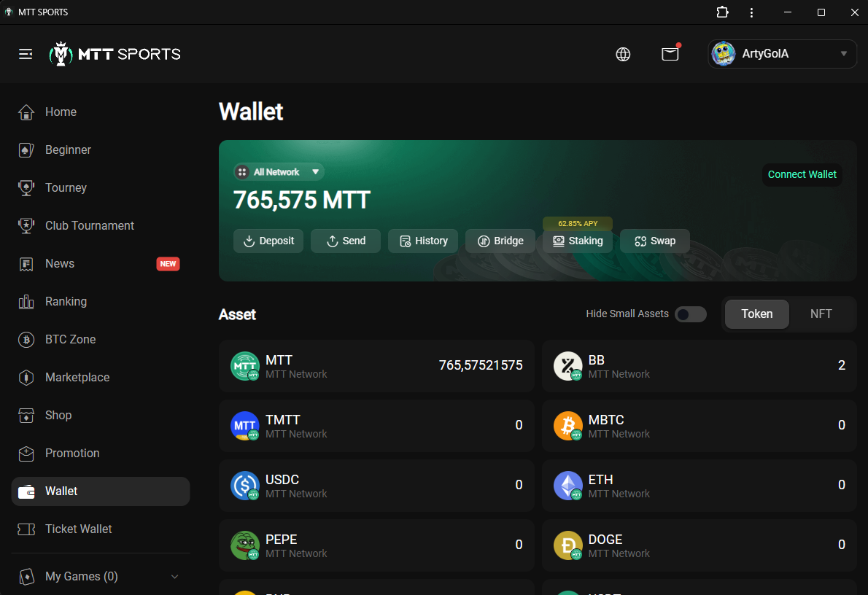
Task: Click ArtyGolA profile avatar
Action: (x=723, y=54)
